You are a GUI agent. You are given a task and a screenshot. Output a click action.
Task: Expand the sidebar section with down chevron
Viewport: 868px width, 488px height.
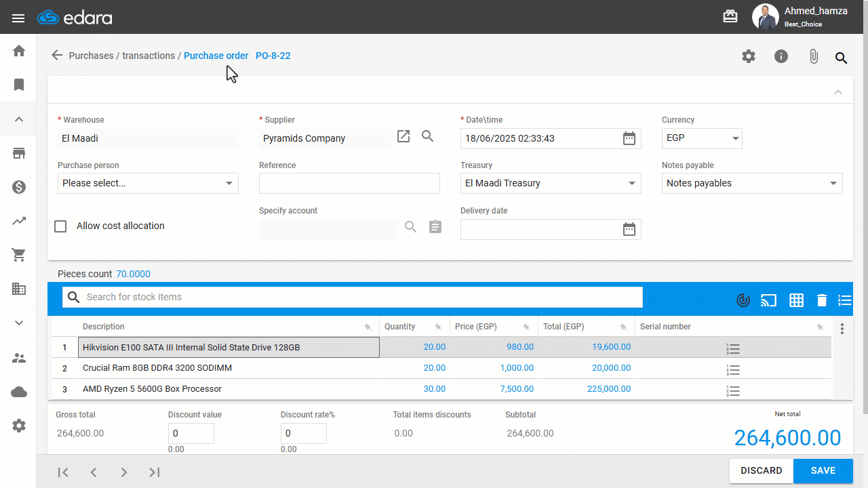[x=19, y=323]
